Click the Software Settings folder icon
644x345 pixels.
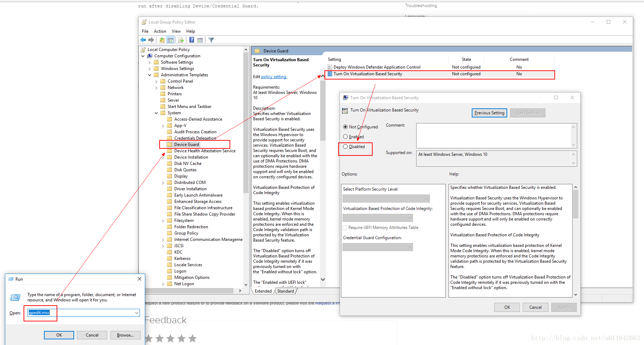point(156,62)
